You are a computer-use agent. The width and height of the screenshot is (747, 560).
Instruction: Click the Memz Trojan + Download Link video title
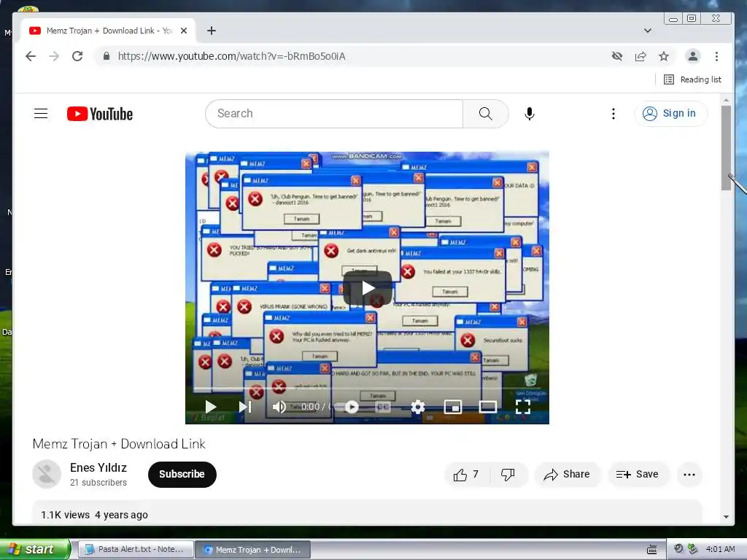pyautogui.click(x=119, y=444)
